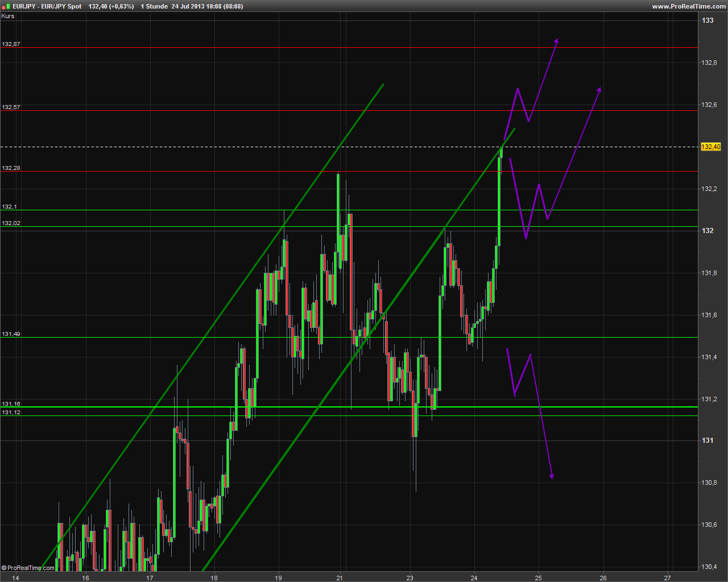Select the 131,16 level label

[11, 404]
